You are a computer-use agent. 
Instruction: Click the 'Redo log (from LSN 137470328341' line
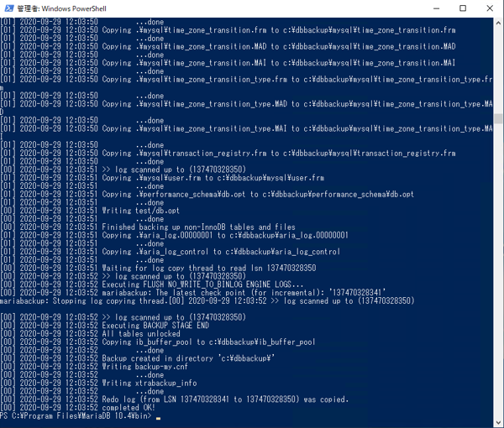[174, 399]
